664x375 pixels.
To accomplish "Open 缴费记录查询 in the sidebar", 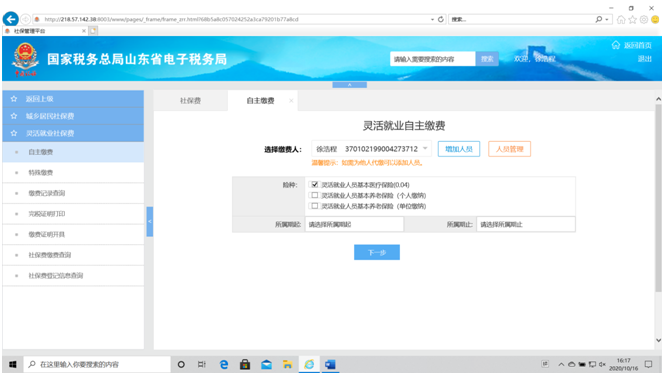I will (x=73, y=193).
